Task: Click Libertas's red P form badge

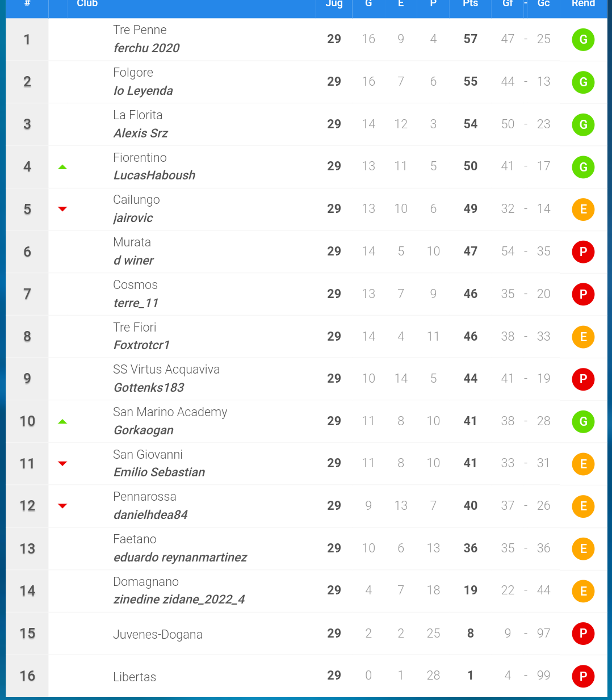Action: tap(583, 676)
